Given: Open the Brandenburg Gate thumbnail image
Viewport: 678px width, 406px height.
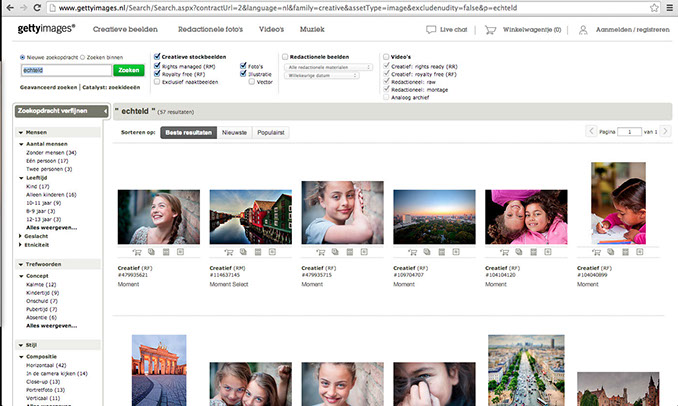Looking at the screenshot, I should [160, 370].
